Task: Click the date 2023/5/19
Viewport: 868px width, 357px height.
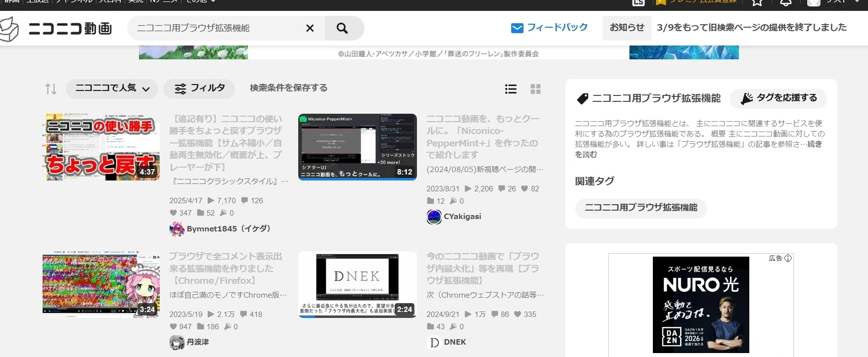Action: [186, 314]
